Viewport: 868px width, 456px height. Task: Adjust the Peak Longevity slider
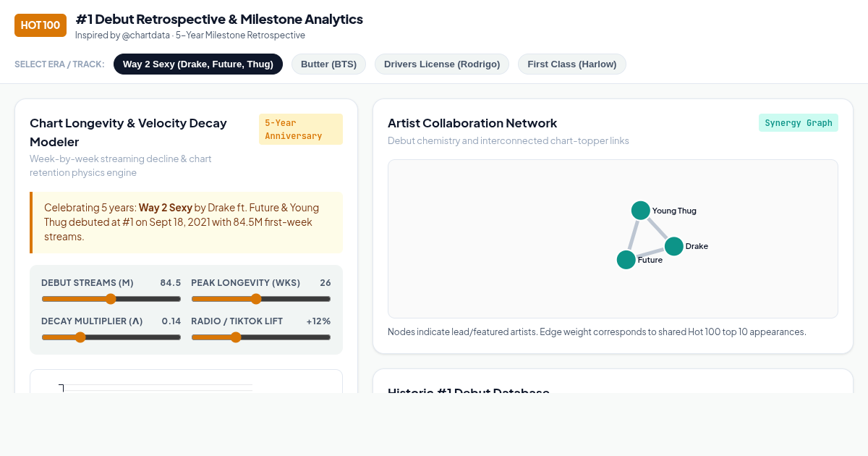point(261,299)
